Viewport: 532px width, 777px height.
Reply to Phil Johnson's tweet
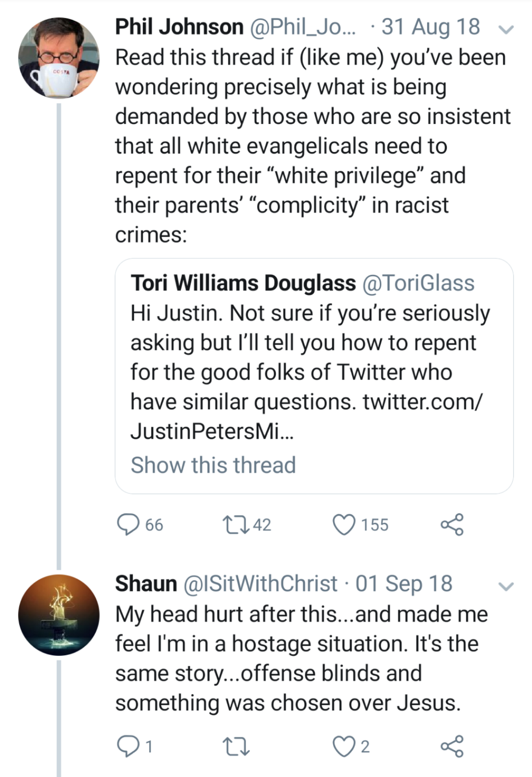[128, 525]
